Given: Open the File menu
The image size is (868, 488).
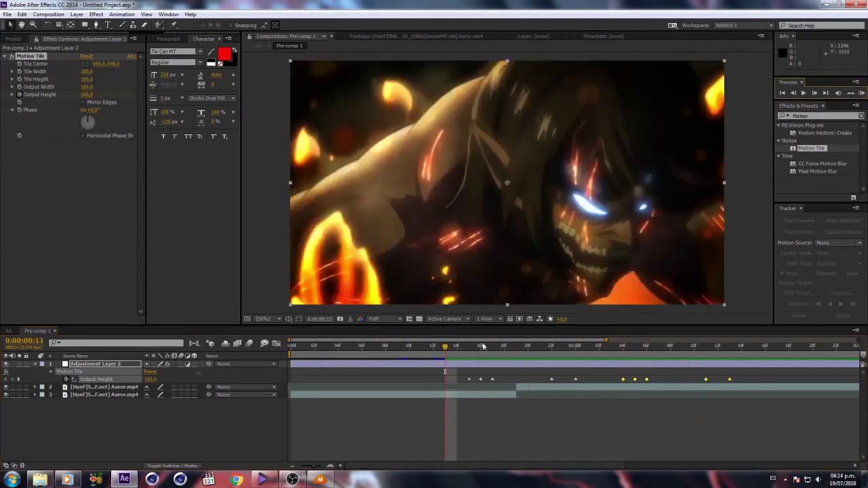Looking at the screenshot, I should tap(7, 14).
